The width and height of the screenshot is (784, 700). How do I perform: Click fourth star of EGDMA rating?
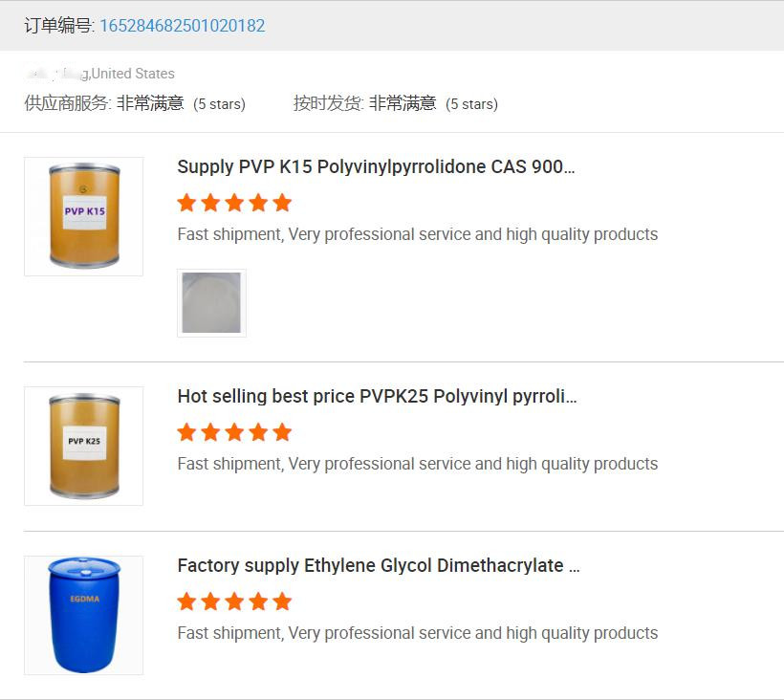click(258, 602)
